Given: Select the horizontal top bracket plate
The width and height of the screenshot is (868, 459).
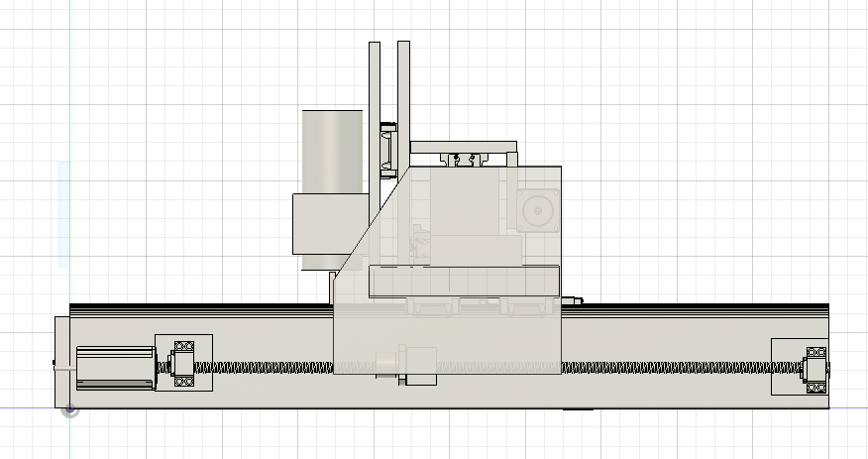Looking at the screenshot, I should (464, 147).
